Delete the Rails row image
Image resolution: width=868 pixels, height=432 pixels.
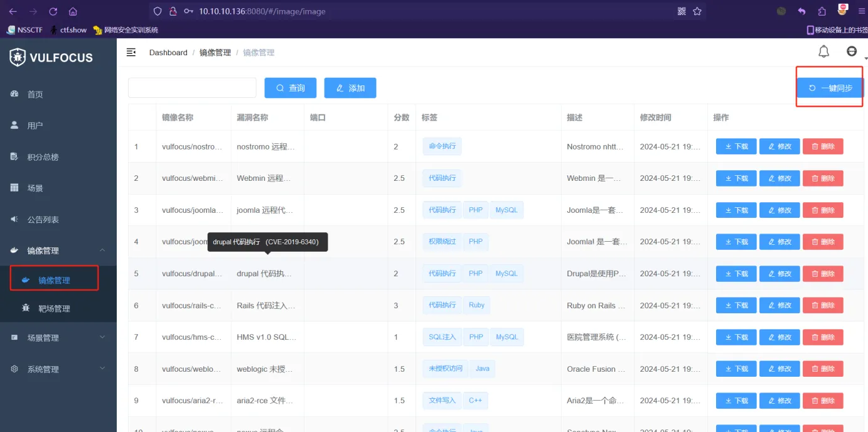coord(823,305)
